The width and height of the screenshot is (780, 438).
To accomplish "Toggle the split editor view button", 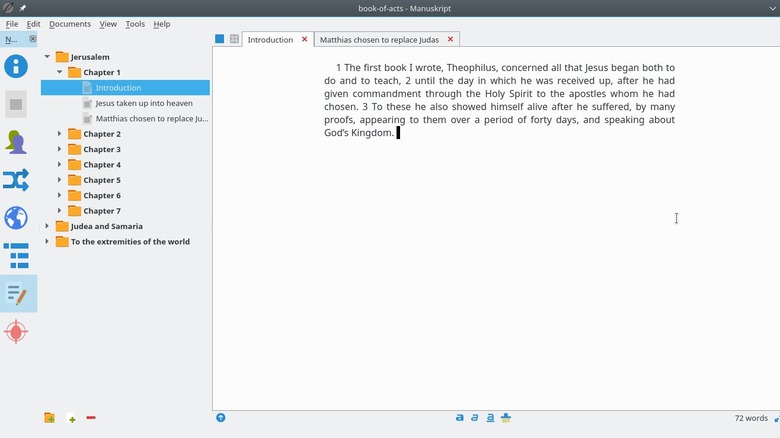I will point(234,39).
